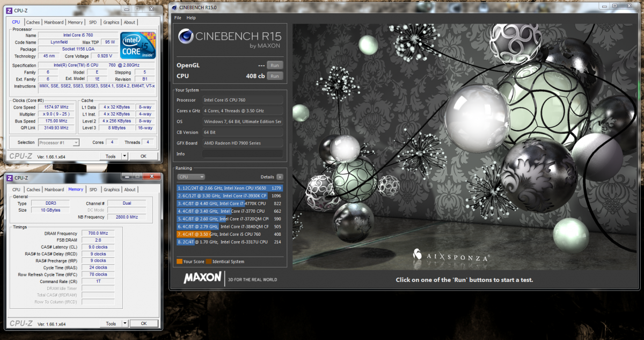Click the GFX Board field in Cinebench
Image resolution: width=644 pixels, height=340 pixels.
pyautogui.click(x=243, y=143)
